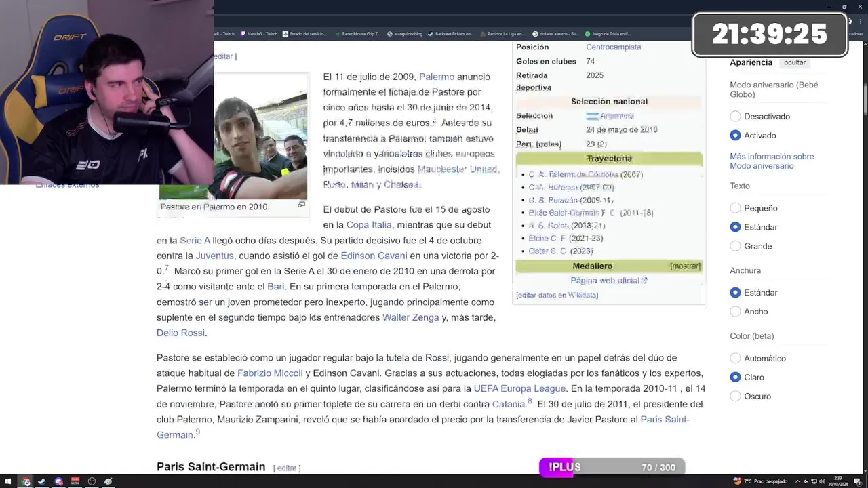Open the dolares a euros bookmark
Screen dimensions: 868x488
[555, 34]
